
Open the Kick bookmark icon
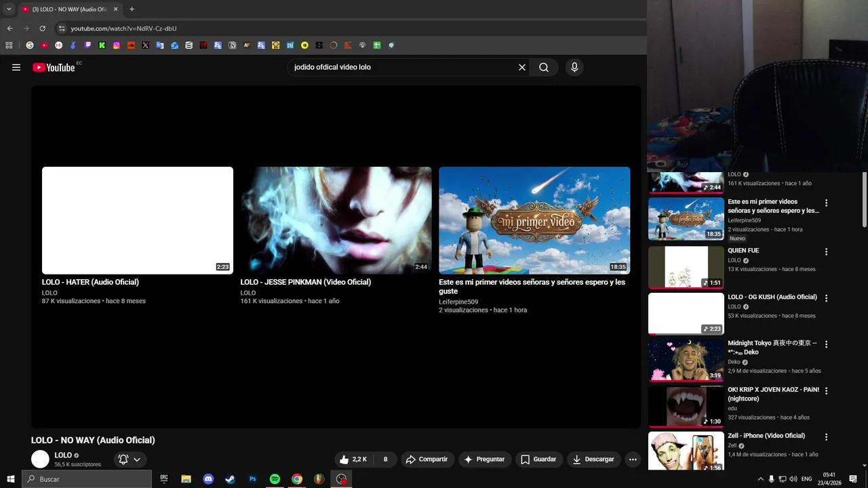(x=102, y=45)
